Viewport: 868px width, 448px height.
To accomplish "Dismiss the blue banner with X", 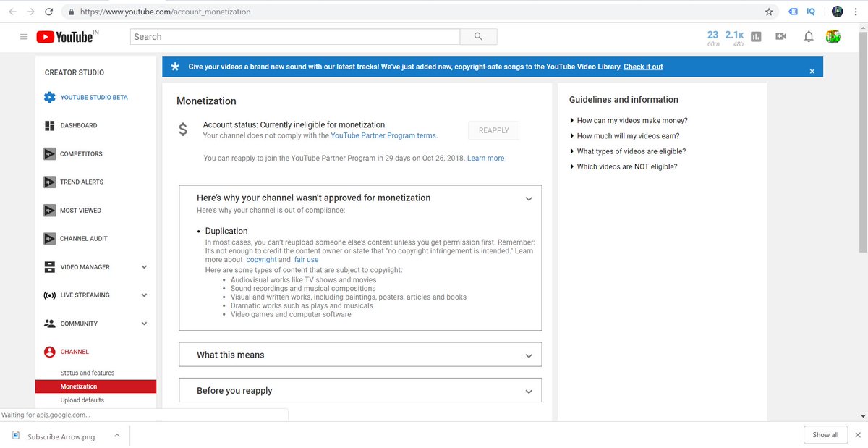I will pos(812,71).
